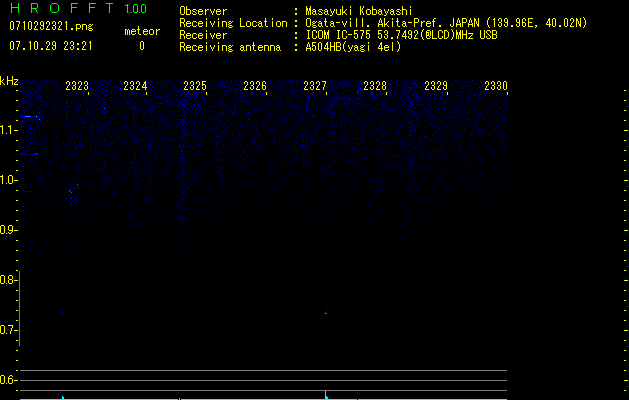
Task: Click the 1.1 frequency axis label
Action: point(8,130)
